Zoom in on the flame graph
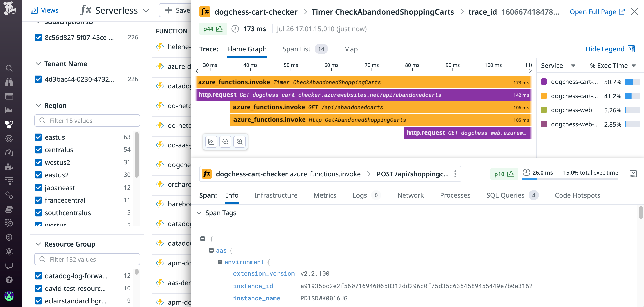 click(x=240, y=142)
